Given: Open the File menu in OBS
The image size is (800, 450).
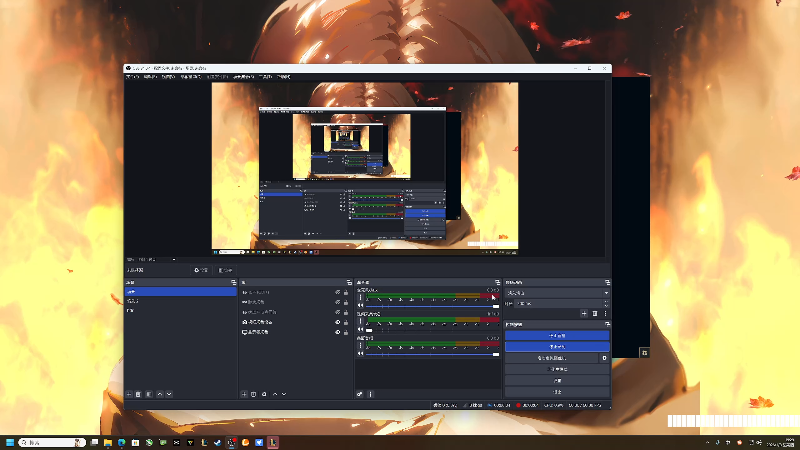Looking at the screenshot, I should tap(132, 77).
